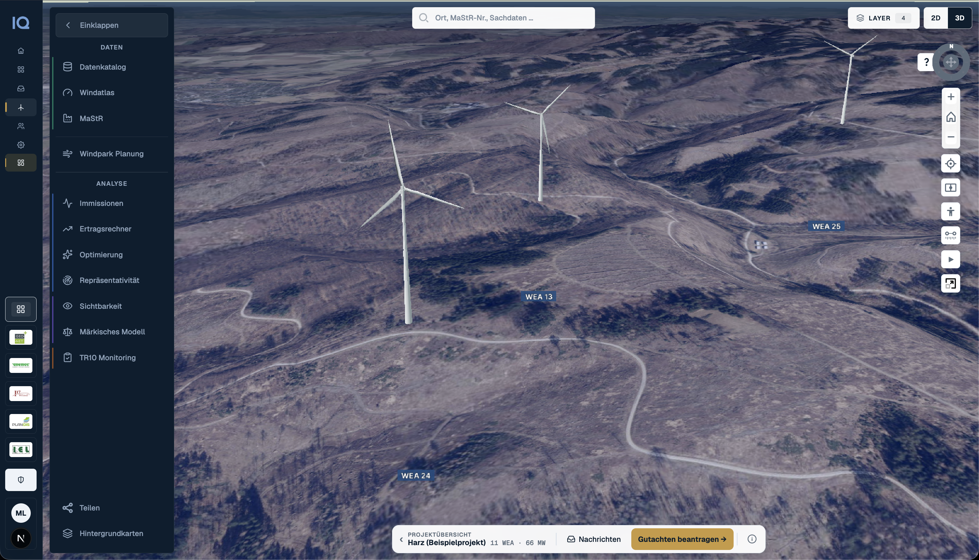
Task: Click the info icon in bottom bar
Action: coord(752,539)
